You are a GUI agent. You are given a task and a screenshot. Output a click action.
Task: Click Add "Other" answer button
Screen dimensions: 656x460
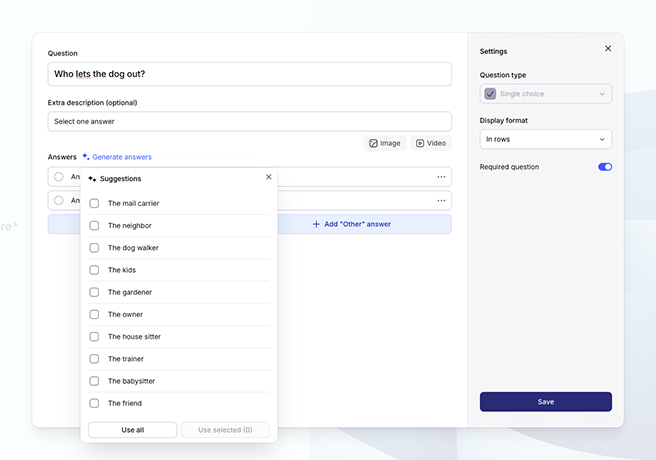(x=350, y=224)
